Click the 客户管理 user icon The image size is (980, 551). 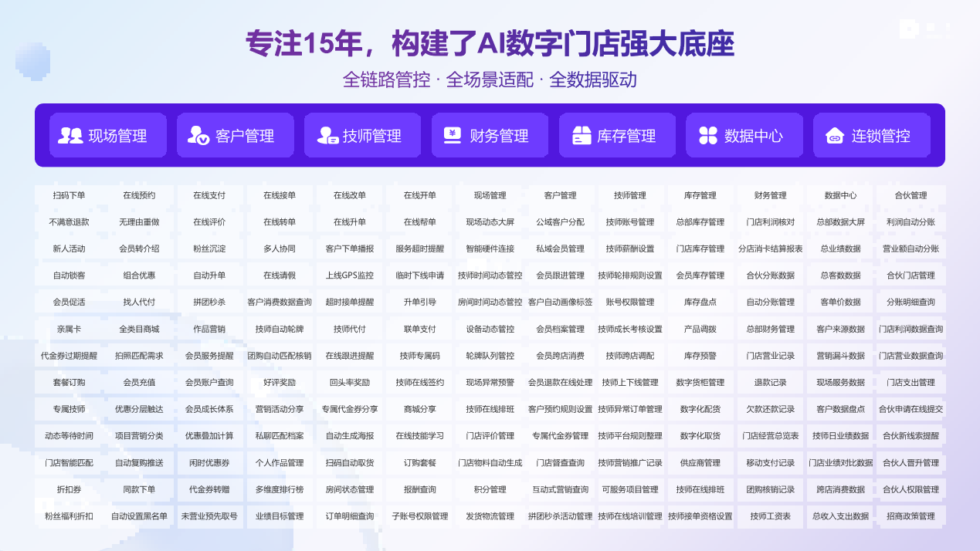[198, 136]
